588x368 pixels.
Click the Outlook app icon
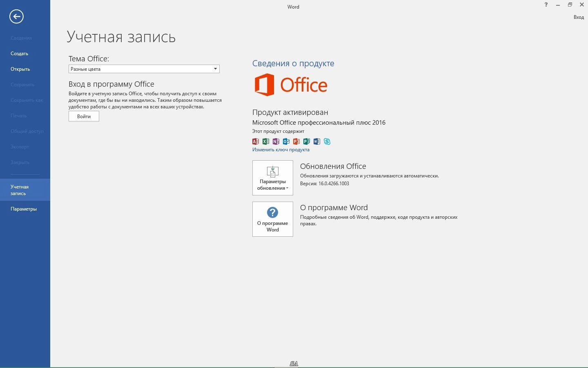click(x=286, y=141)
